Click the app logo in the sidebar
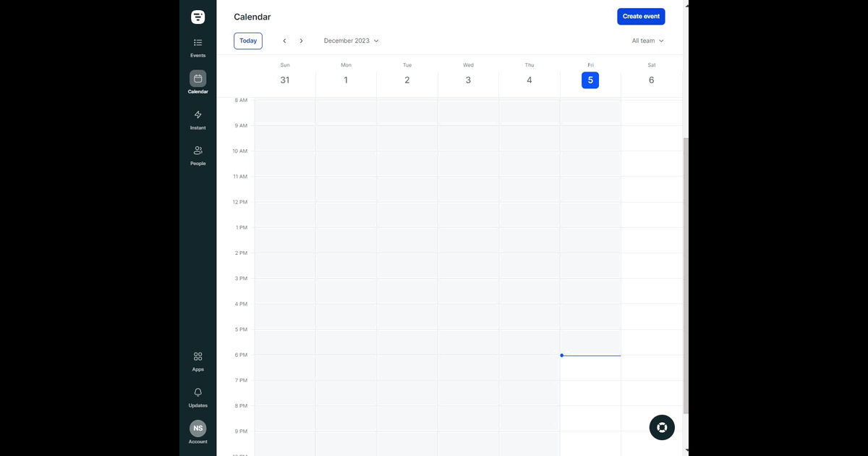The height and width of the screenshot is (456, 868). 197,17
